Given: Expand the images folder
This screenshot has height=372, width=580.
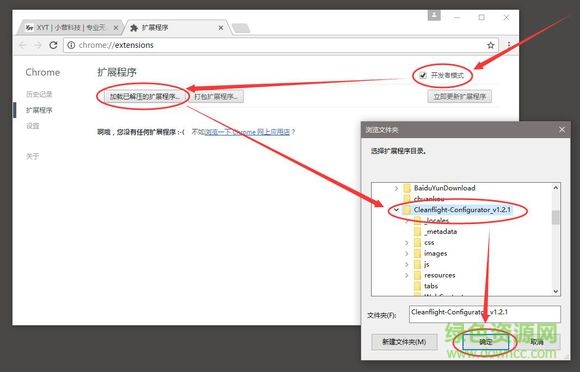Looking at the screenshot, I should click(x=407, y=254).
